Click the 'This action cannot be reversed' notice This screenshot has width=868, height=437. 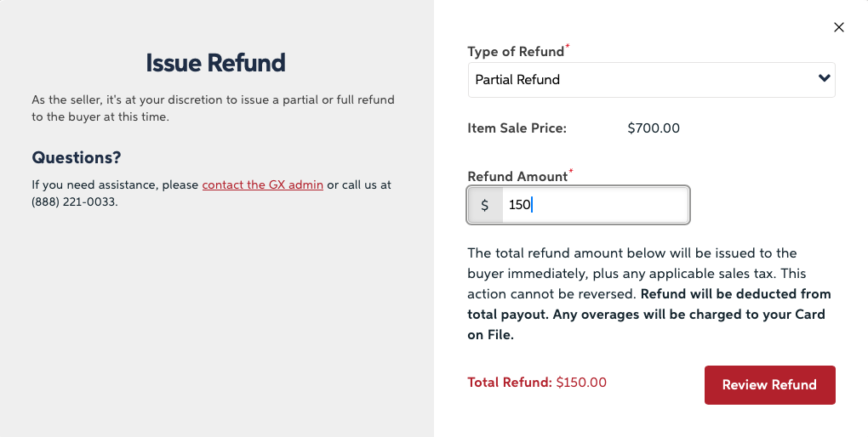(x=551, y=294)
